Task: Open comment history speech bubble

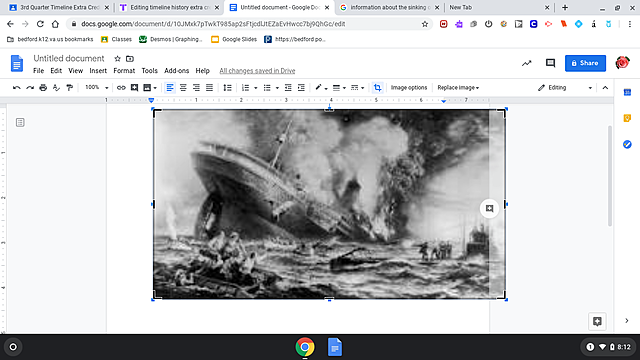Action: point(550,63)
